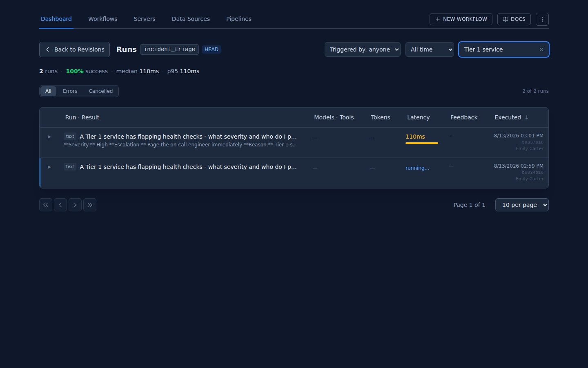Image resolution: width=588 pixels, height=368 pixels.
Task: Click the HEAD revision badge
Action: (211, 49)
